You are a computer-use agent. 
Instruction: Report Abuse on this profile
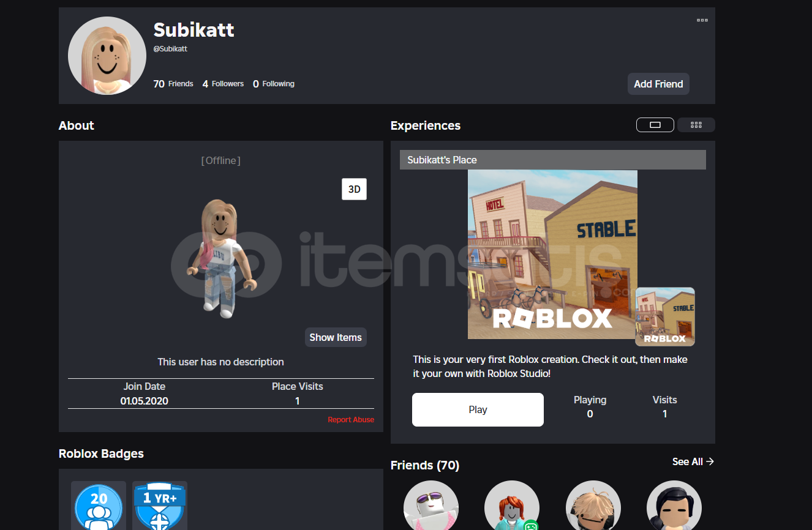coord(351,420)
